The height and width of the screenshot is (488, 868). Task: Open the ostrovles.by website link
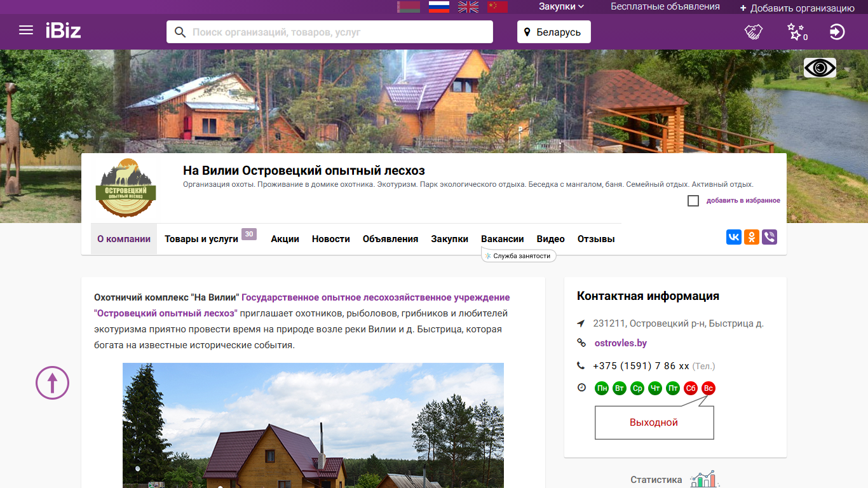pos(621,343)
